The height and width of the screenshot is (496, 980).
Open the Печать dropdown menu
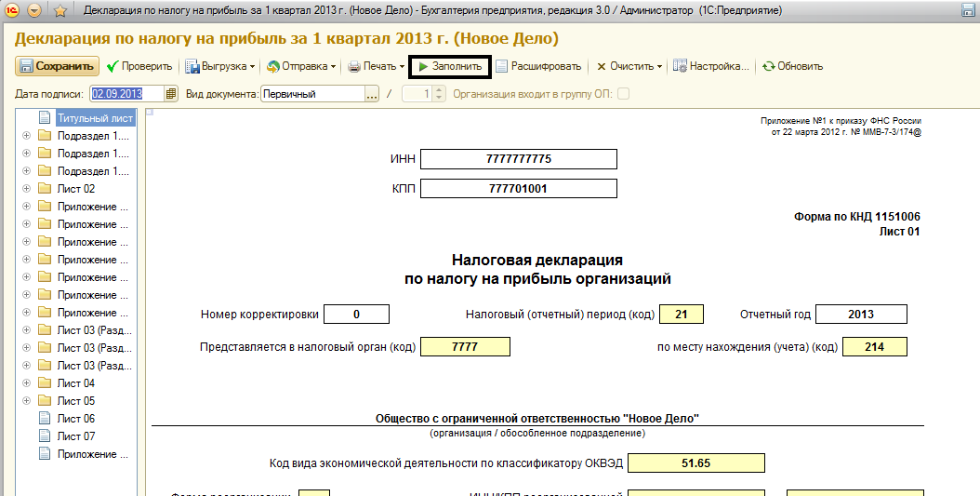coord(377,66)
